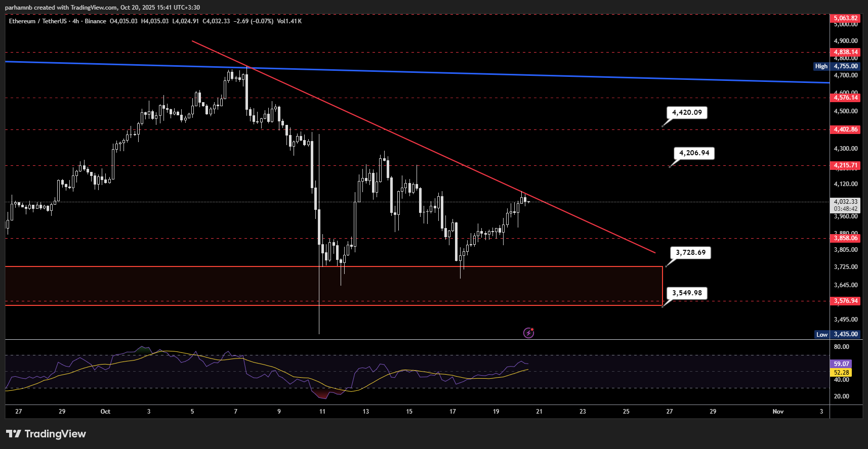
Task: Select the 4,420.09 price callout label
Action: [687, 113]
